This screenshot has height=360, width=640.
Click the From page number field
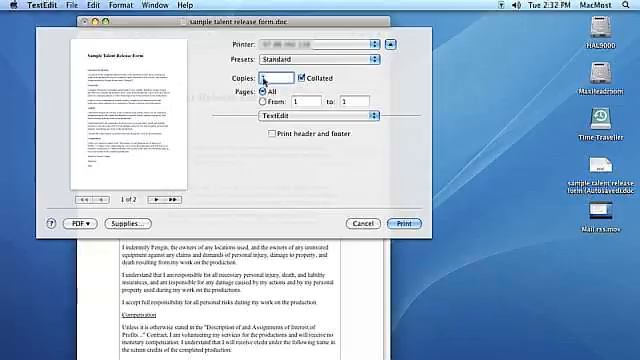[x=307, y=101]
